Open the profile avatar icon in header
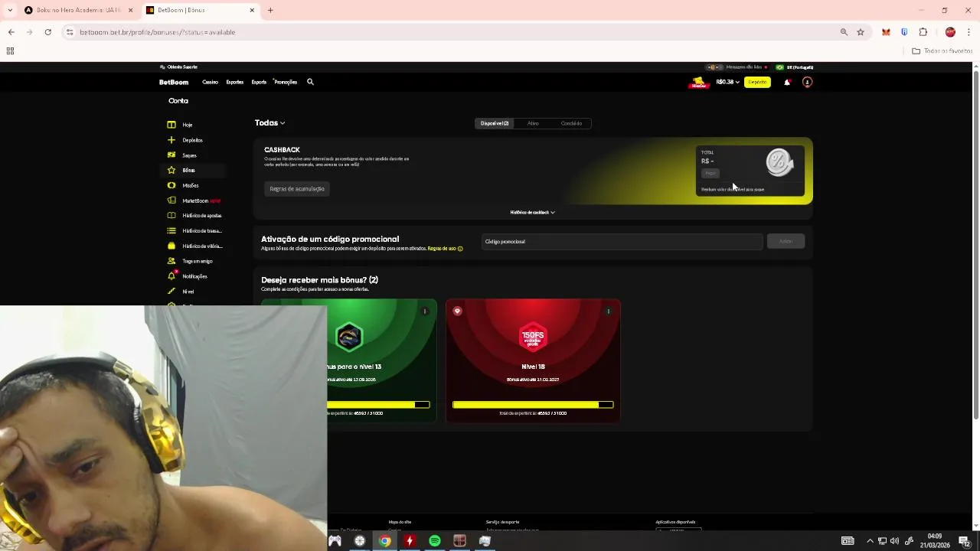This screenshot has height=551, width=980. click(x=807, y=82)
